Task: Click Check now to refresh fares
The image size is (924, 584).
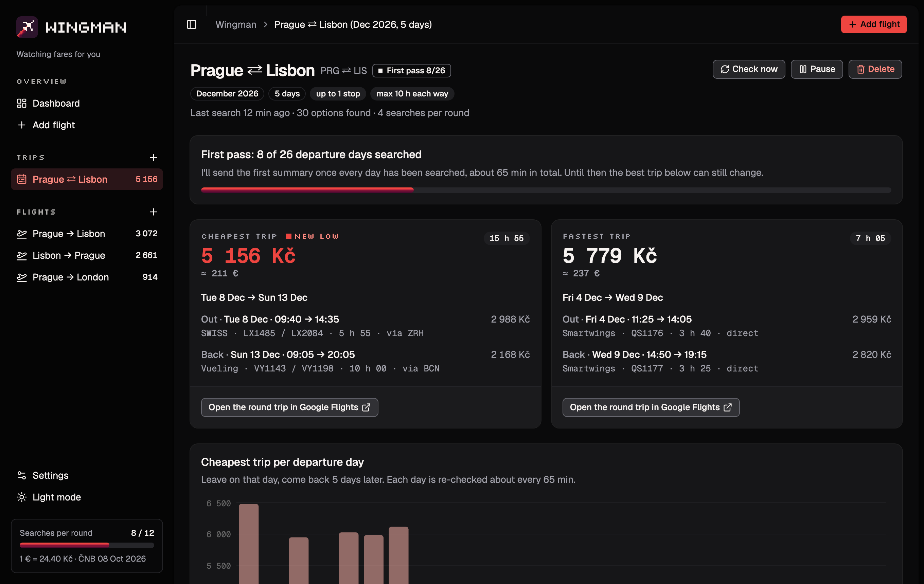Action: pos(749,69)
